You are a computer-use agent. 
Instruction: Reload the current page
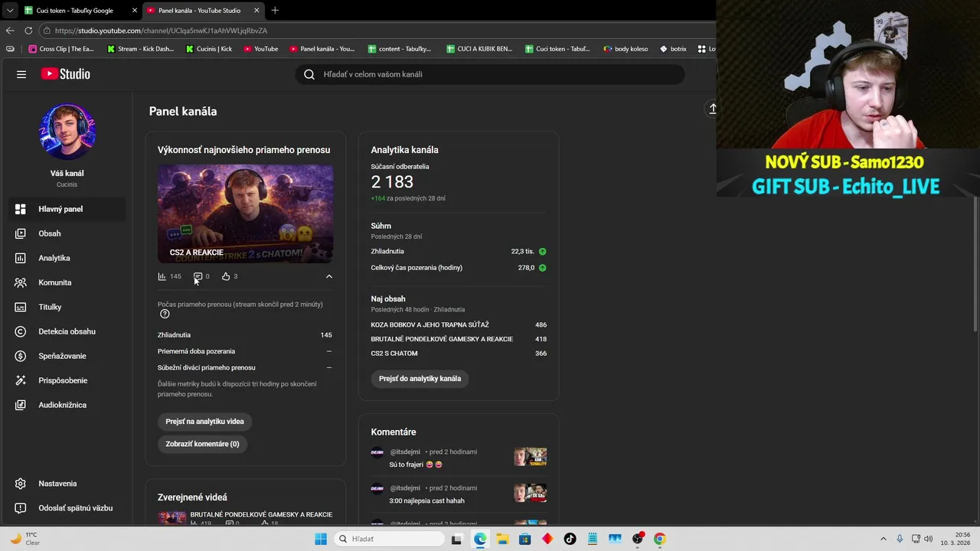pos(28,31)
